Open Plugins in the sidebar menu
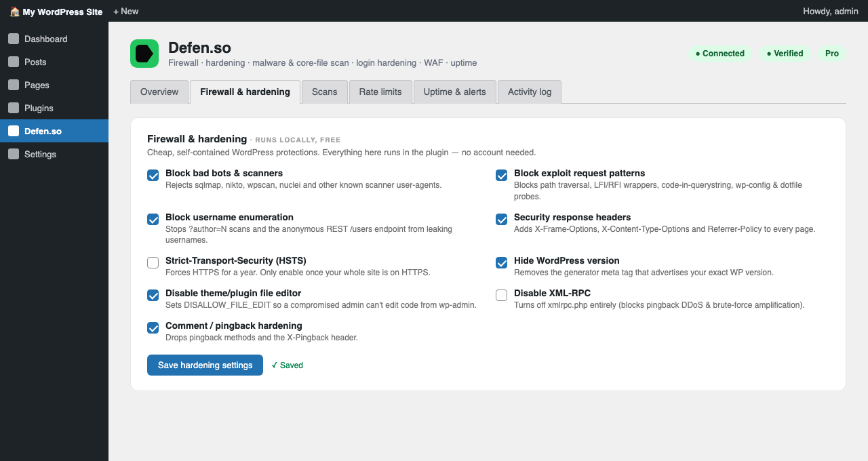The width and height of the screenshot is (868, 461). [54, 108]
